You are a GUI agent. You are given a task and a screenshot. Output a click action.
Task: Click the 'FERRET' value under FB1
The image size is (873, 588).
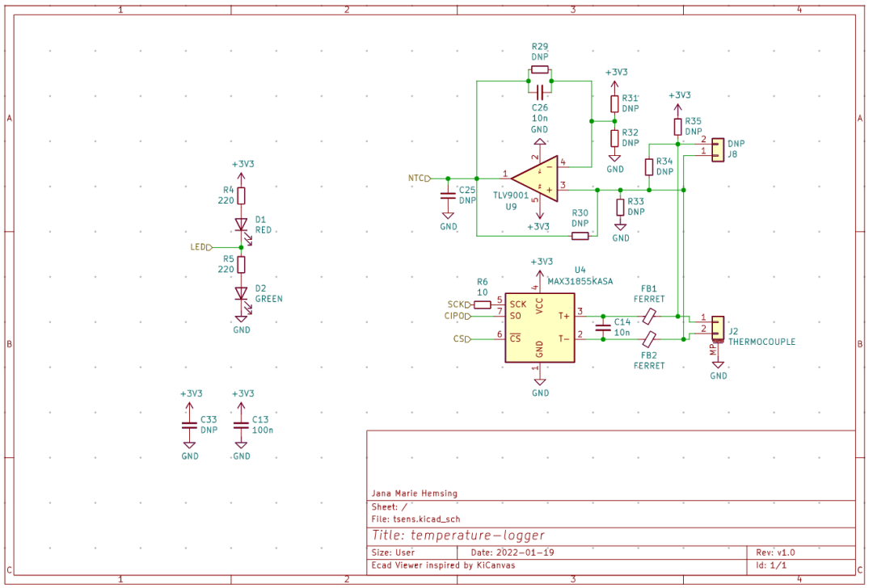[648, 299]
